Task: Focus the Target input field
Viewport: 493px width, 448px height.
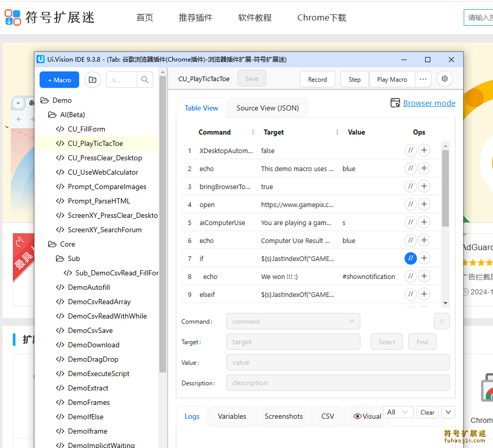Action: pos(293,342)
